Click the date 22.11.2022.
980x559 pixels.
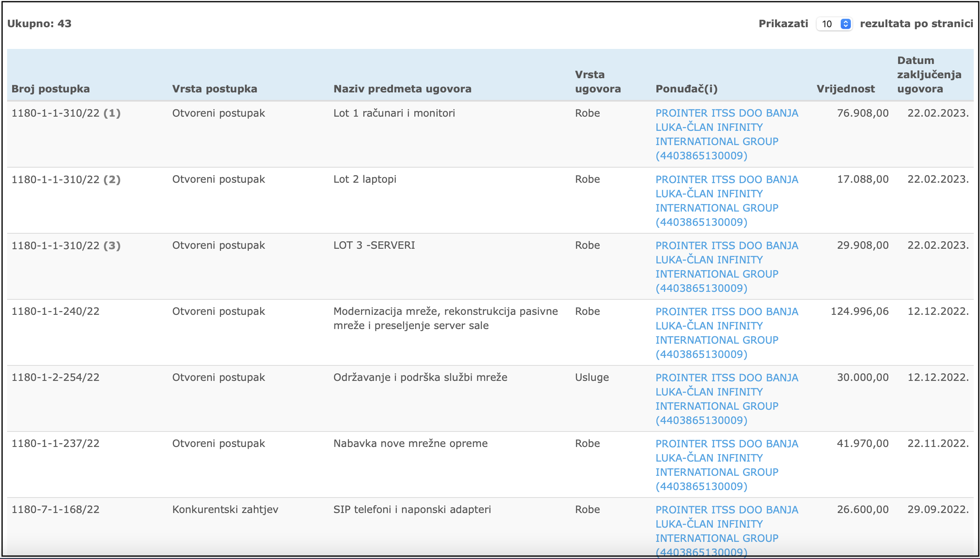[x=938, y=444]
